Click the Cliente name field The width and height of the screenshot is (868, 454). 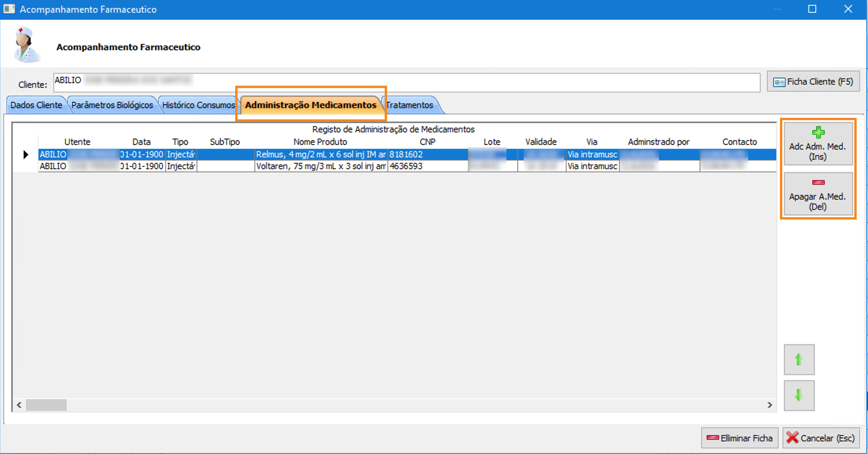[x=406, y=82]
